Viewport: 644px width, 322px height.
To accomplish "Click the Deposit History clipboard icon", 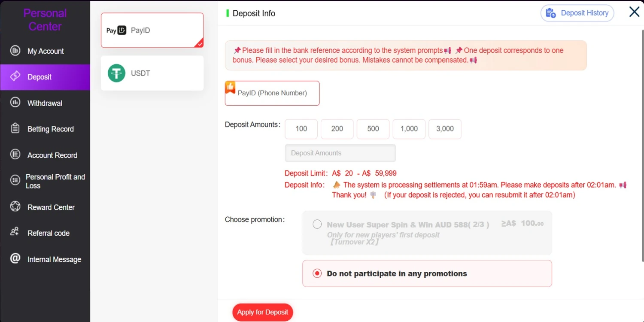I will point(551,13).
